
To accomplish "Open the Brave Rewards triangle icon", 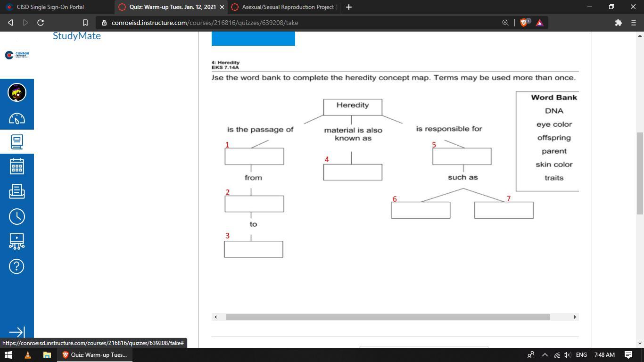I will click(x=539, y=23).
